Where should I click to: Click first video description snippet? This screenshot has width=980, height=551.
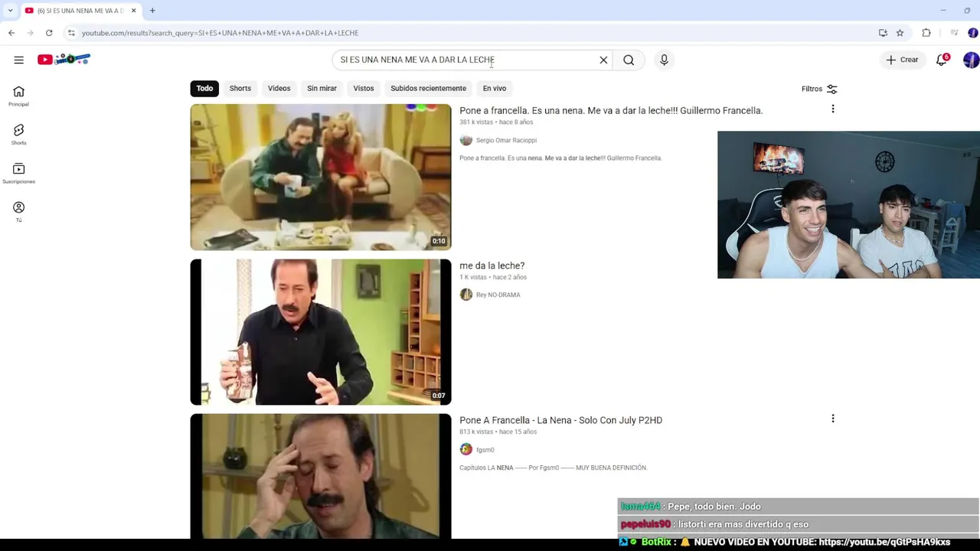pyautogui.click(x=560, y=158)
